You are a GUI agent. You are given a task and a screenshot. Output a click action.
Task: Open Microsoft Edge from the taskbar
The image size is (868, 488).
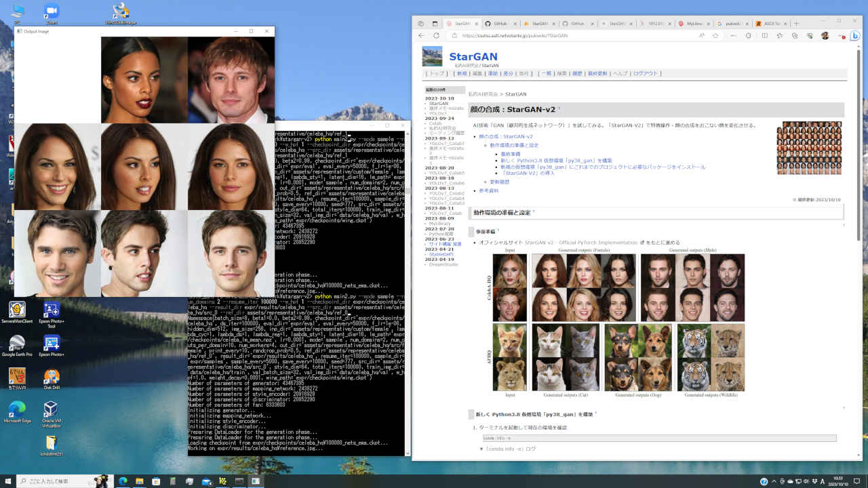click(x=123, y=481)
